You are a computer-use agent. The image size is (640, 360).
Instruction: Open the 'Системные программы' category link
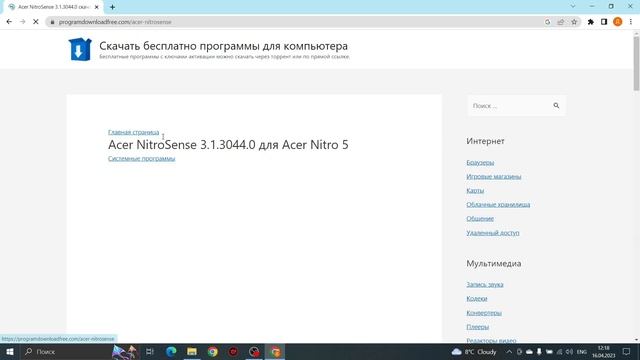[x=142, y=158]
